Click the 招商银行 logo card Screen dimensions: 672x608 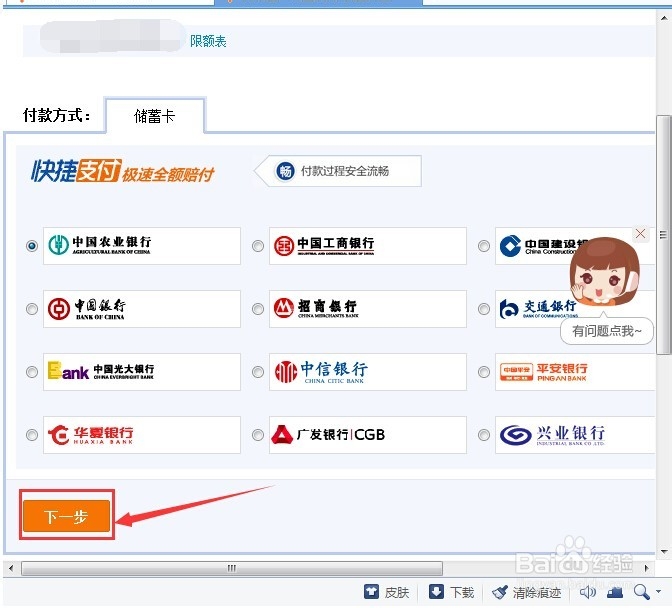(368, 309)
